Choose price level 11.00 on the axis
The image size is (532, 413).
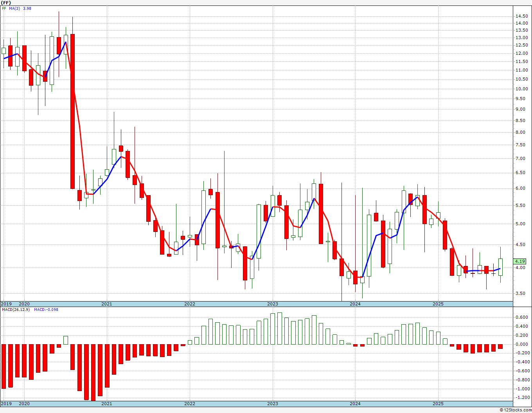(521, 70)
